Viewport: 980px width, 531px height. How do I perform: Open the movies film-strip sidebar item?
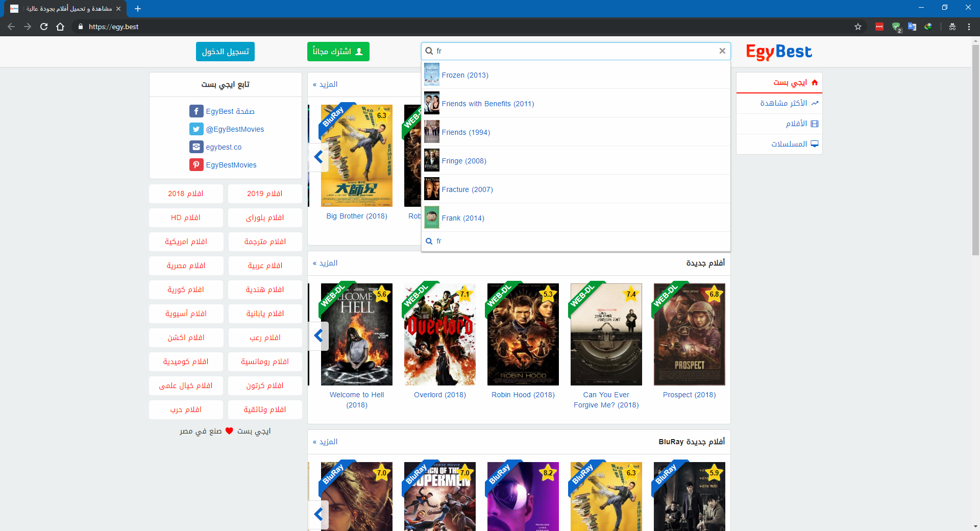[x=779, y=124]
